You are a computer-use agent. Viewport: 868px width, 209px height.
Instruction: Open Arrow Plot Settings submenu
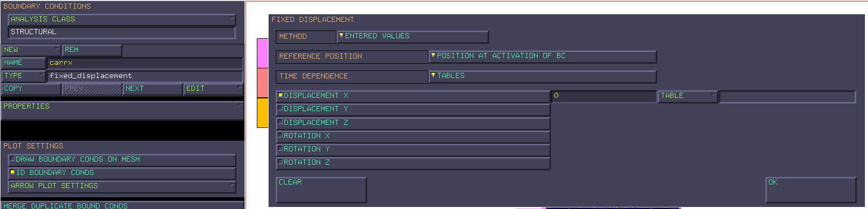(122, 186)
